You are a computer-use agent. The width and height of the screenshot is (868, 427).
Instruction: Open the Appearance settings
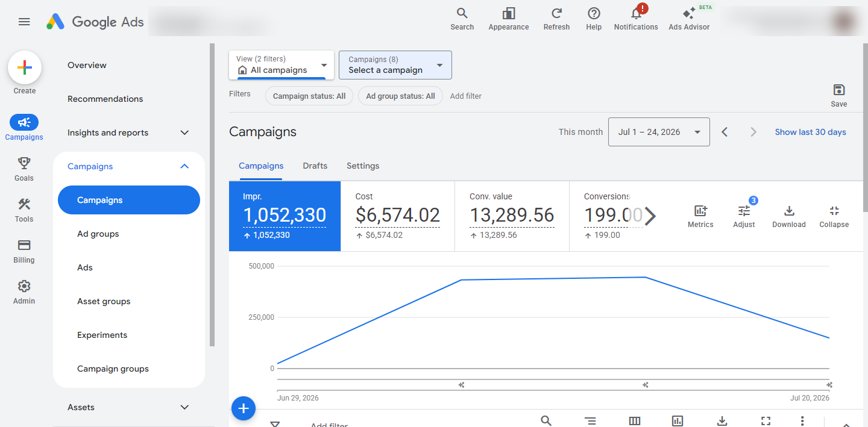[509, 19]
